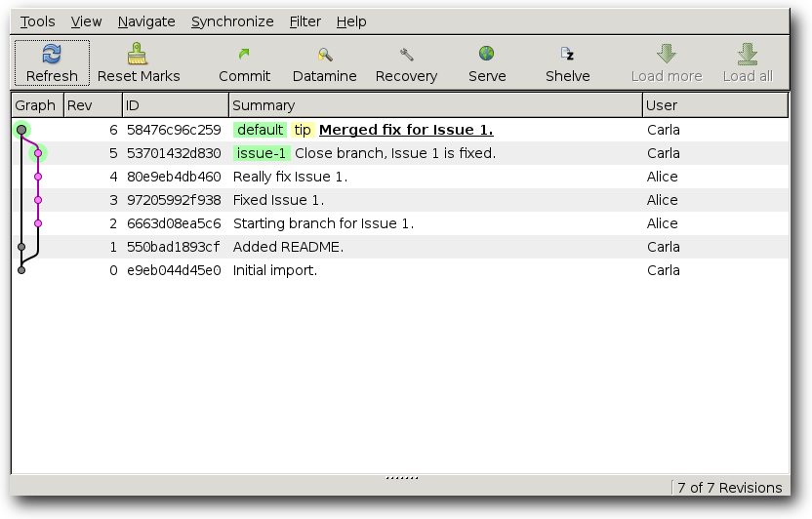Open the Filter menu
The height and width of the screenshot is (519, 812).
pyautogui.click(x=305, y=21)
